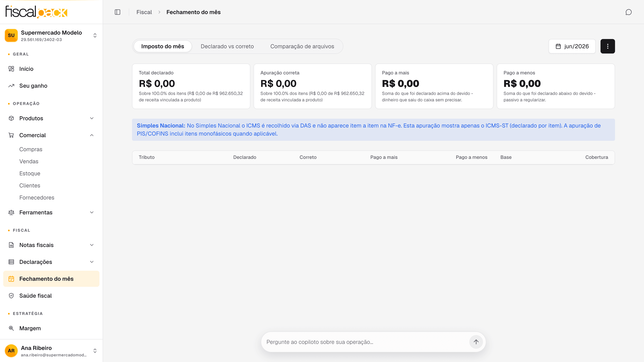Screen dimensions: 644x362
Task: Click the CNPJ 29.561.169/3402-03 text
Action: [x=41, y=39]
